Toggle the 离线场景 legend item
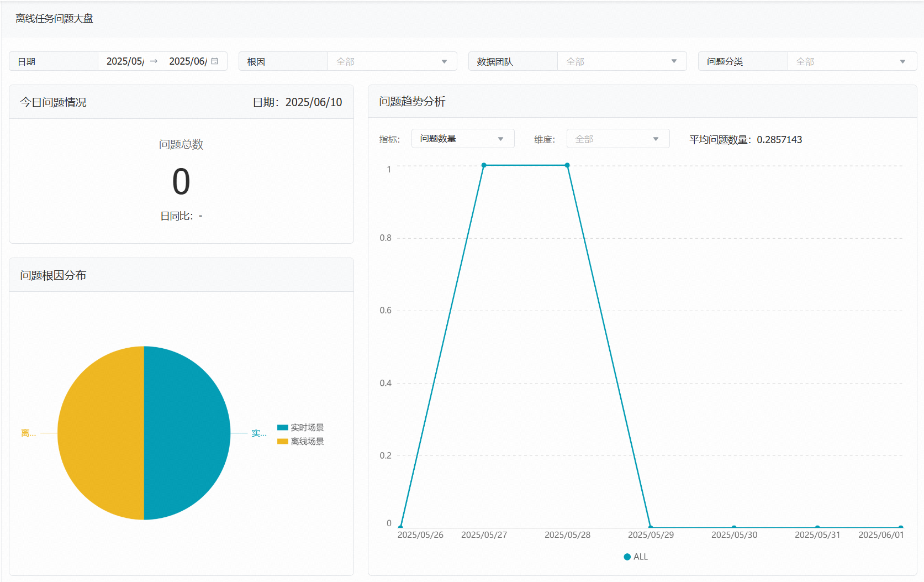Screen dimensions: 924x582 coord(301,441)
